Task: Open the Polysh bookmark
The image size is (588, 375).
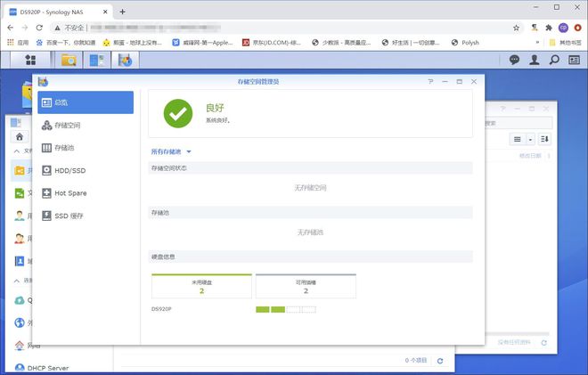Action: click(465, 43)
